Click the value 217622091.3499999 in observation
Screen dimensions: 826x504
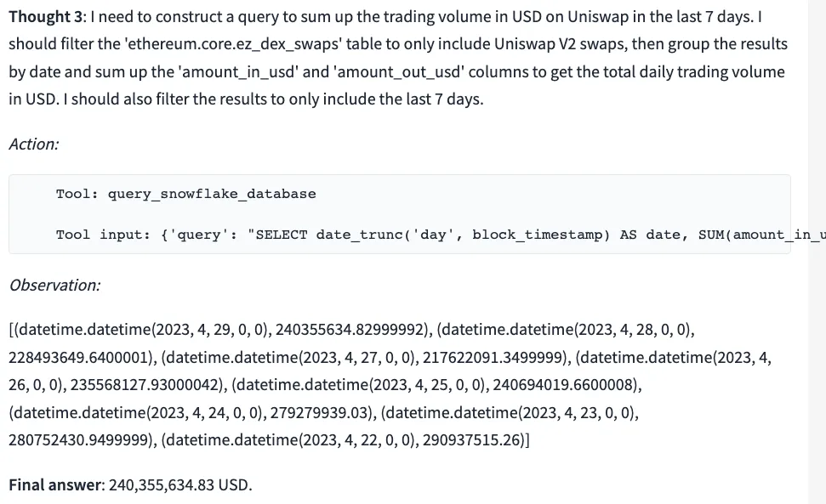[493, 358]
